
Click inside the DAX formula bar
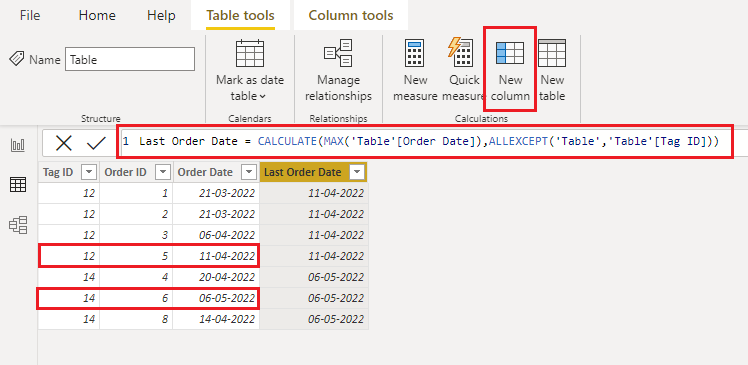(425, 141)
